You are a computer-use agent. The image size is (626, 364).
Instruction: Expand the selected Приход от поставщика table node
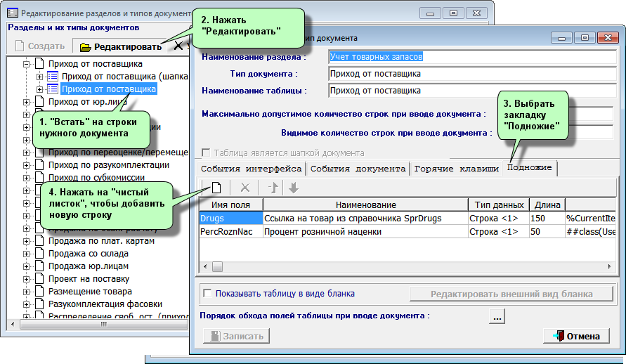click(39, 89)
